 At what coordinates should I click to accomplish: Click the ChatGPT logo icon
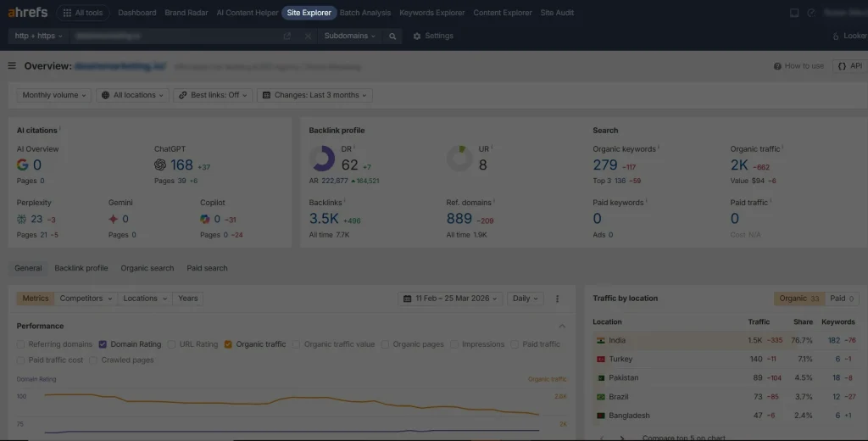[160, 165]
